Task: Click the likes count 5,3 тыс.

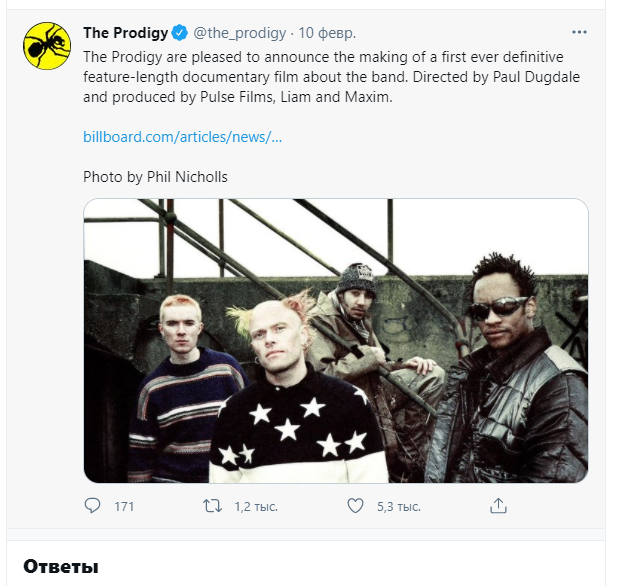Action: pyautogui.click(x=398, y=507)
